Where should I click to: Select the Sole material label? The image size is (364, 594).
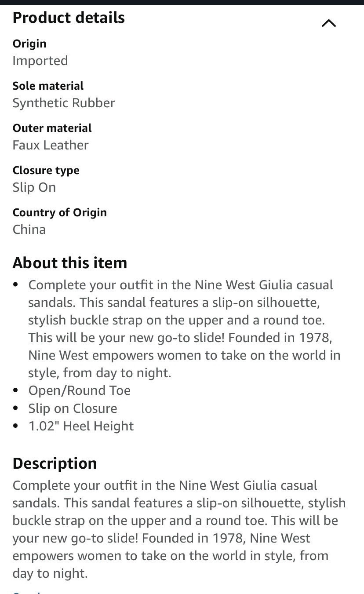[48, 86]
